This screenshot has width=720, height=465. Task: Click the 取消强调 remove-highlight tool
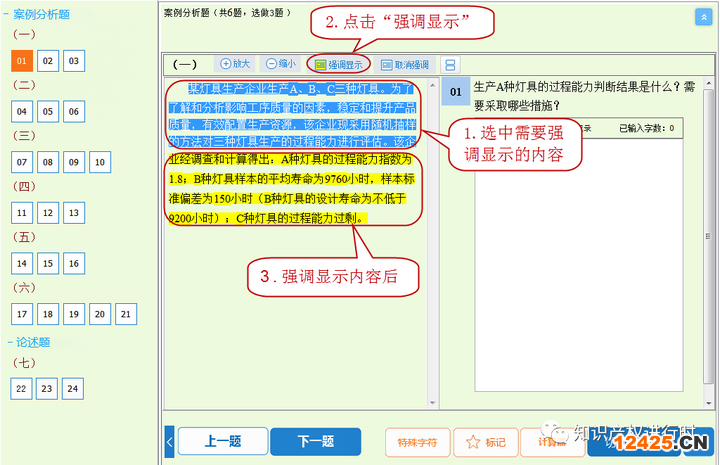405,64
